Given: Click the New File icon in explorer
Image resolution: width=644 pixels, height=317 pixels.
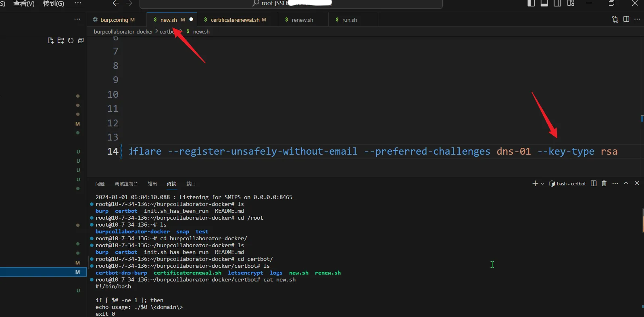Looking at the screenshot, I should [x=50, y=41].
